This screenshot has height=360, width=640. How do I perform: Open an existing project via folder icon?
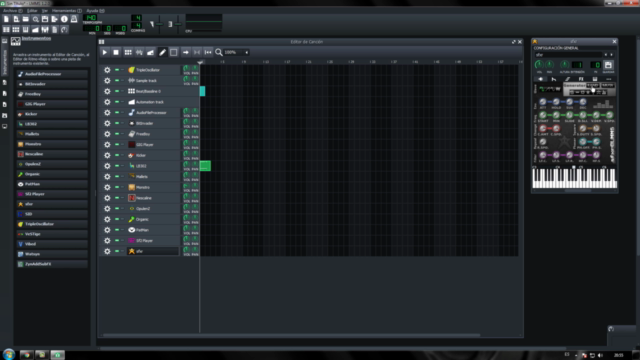click(26, 19)
